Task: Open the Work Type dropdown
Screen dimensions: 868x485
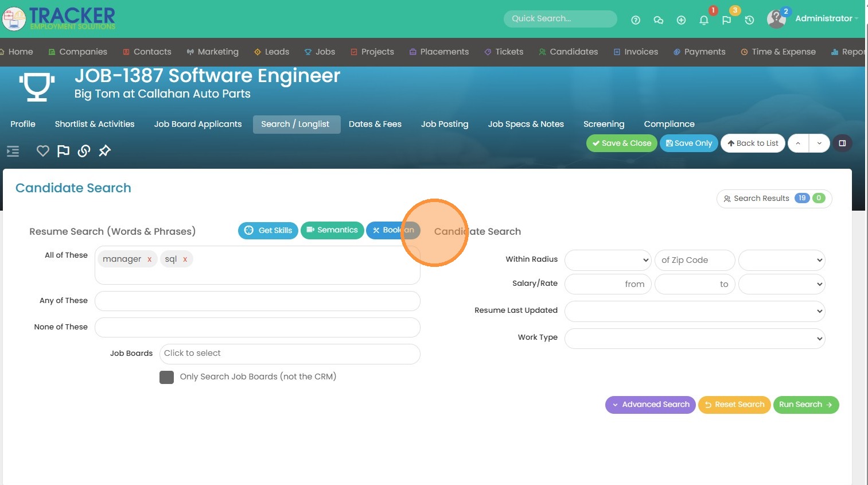Action: (x=695, y=338)
